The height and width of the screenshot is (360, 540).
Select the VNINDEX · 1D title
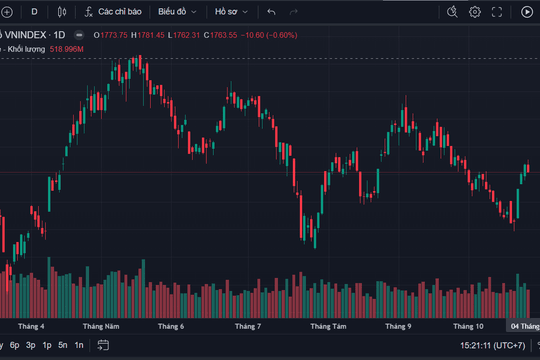(x=35, y=35)
